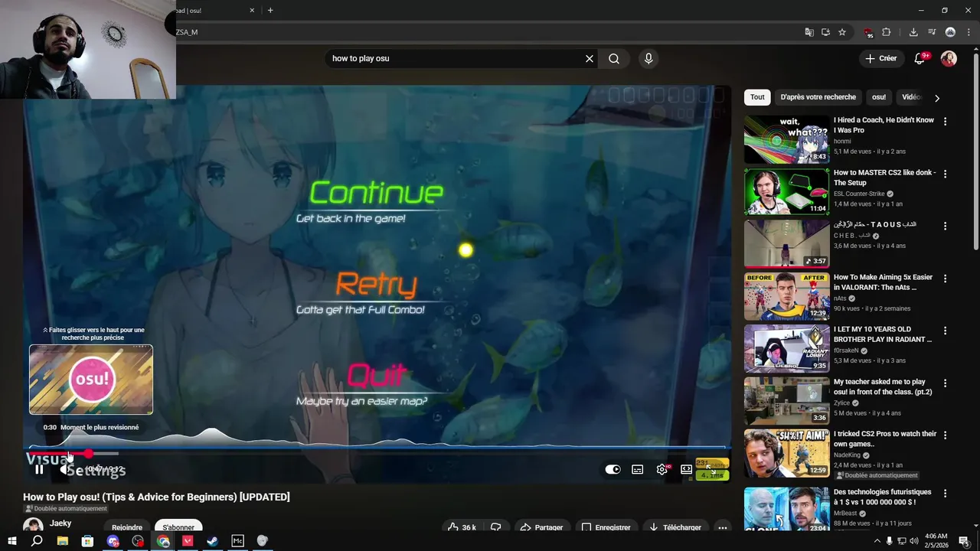The height and width of the screenshot is (551, 980).
Task: Click the Enregistrer button
Action: [x=606, y=527]
